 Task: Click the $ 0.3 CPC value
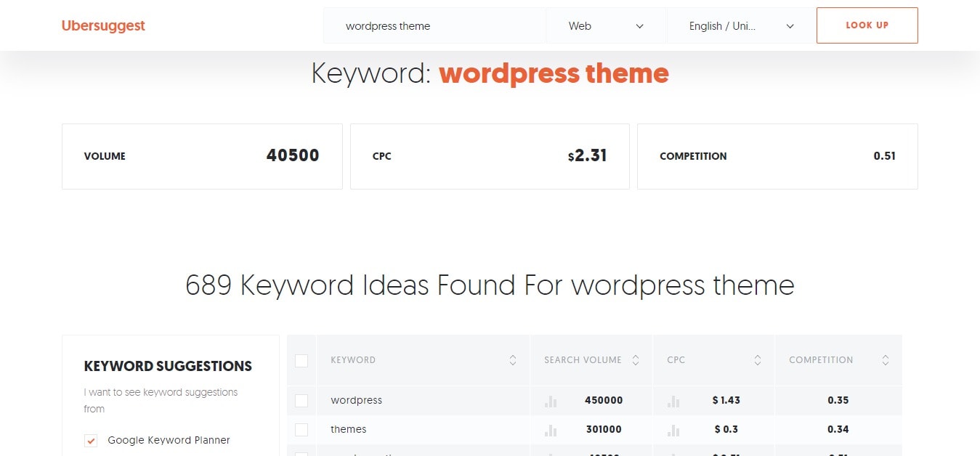tap(726, 429)
